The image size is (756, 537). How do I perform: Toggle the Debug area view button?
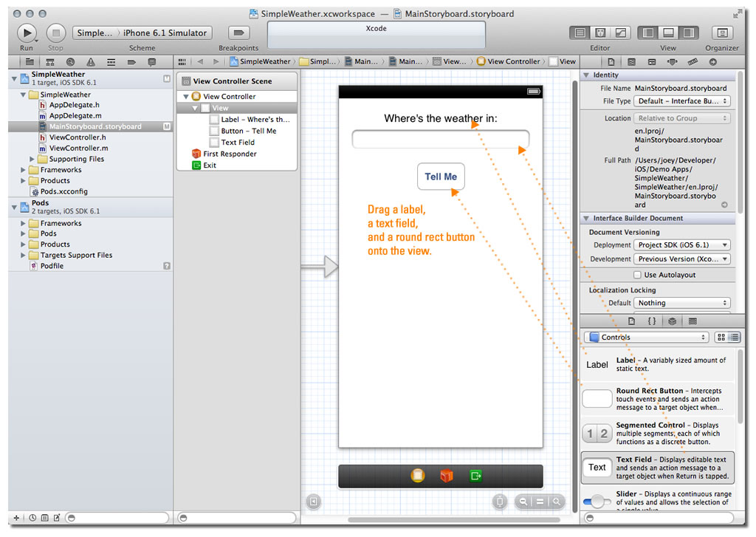coord(668,33)
